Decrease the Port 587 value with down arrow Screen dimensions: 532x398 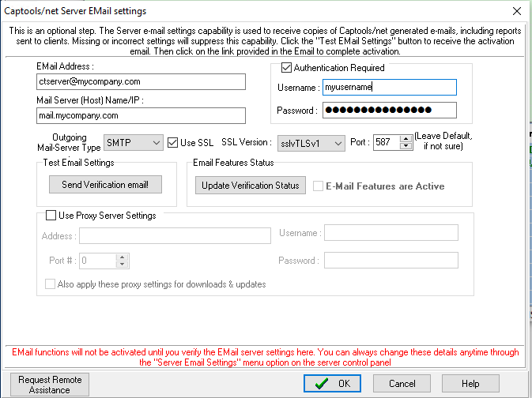406,146
